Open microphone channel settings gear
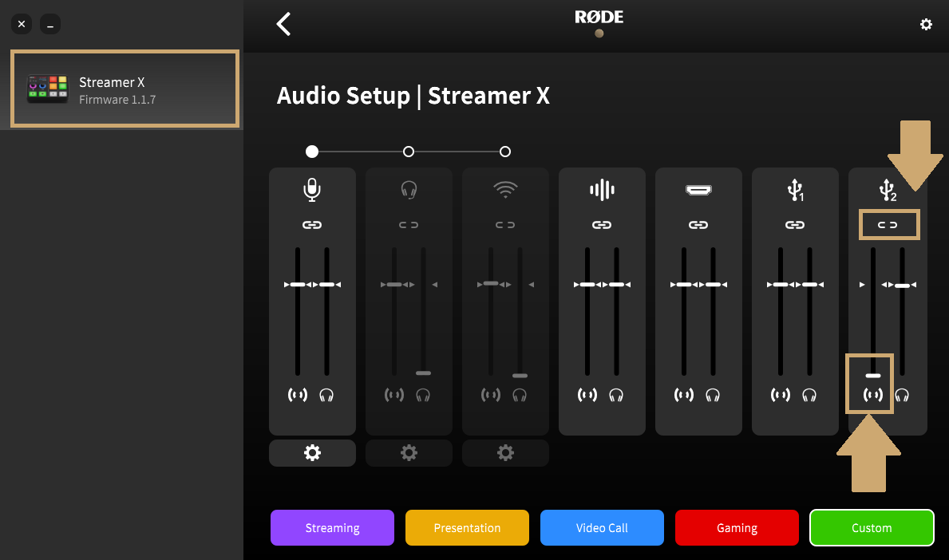The height and width of the screenshot is (560, 949). (x=312, y=453)
